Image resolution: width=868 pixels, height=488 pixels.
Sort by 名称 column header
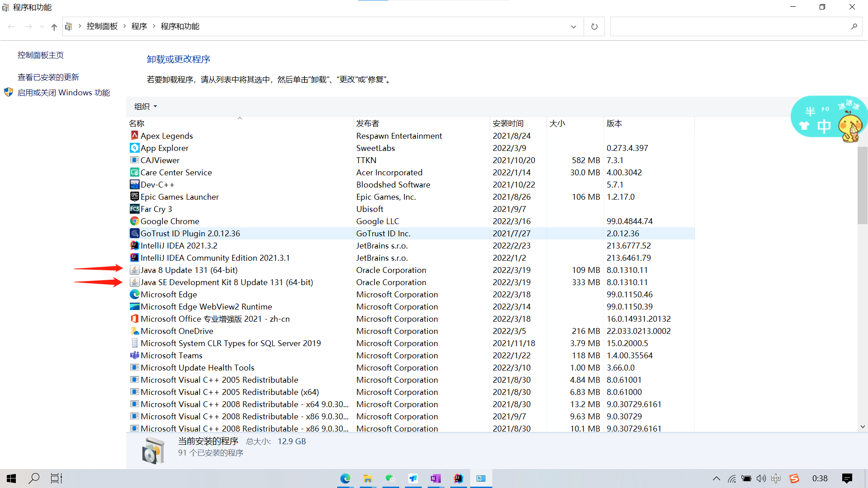coord(240,123)
